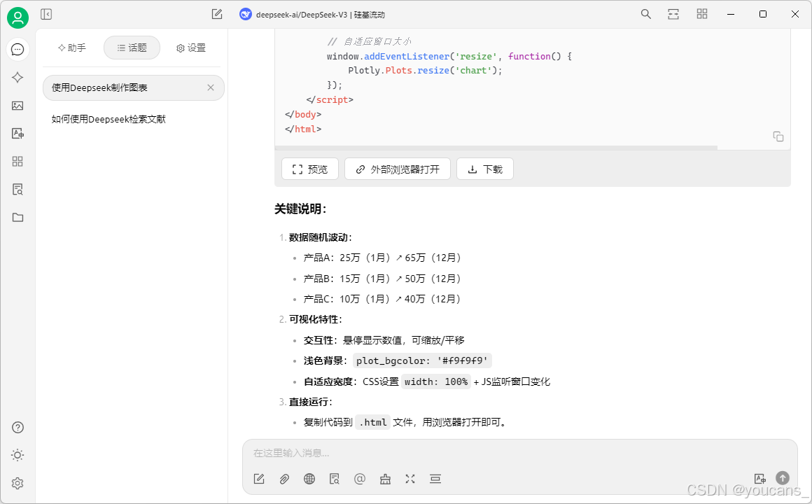
Task: Open the knowledge base sidebar icon
Action: (17, 190)
